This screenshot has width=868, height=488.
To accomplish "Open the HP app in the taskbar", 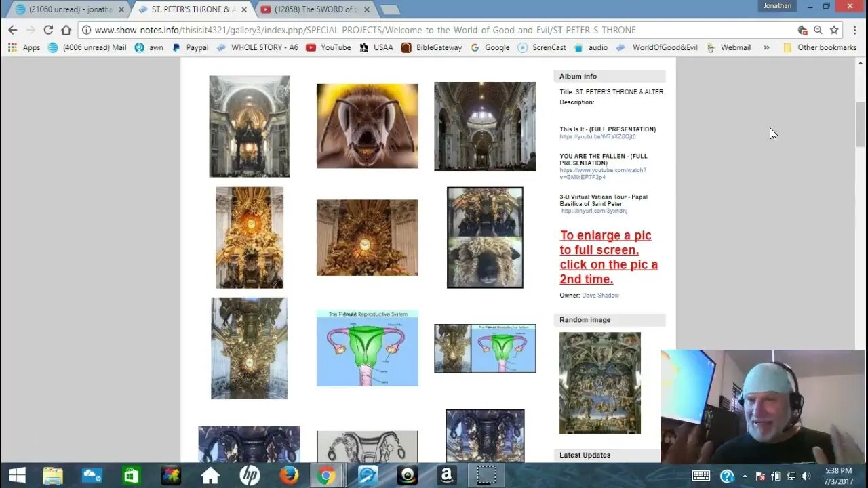I will (250, 476).
